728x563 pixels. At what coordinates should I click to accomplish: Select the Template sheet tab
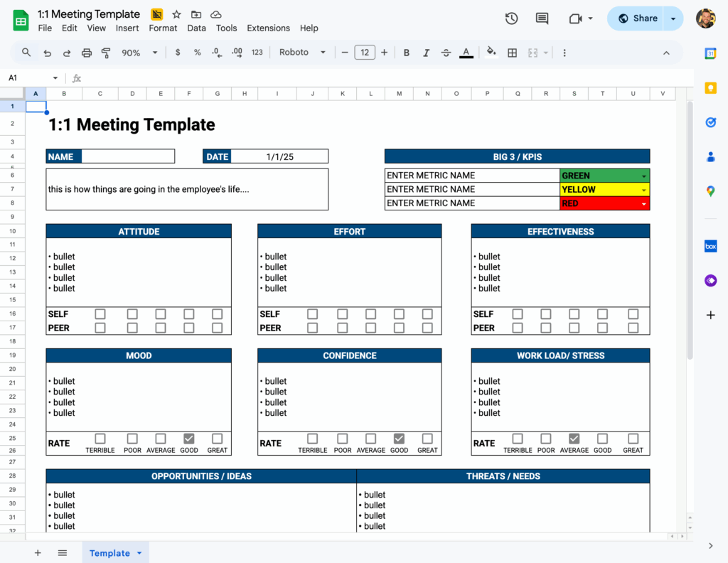point(109,553)
